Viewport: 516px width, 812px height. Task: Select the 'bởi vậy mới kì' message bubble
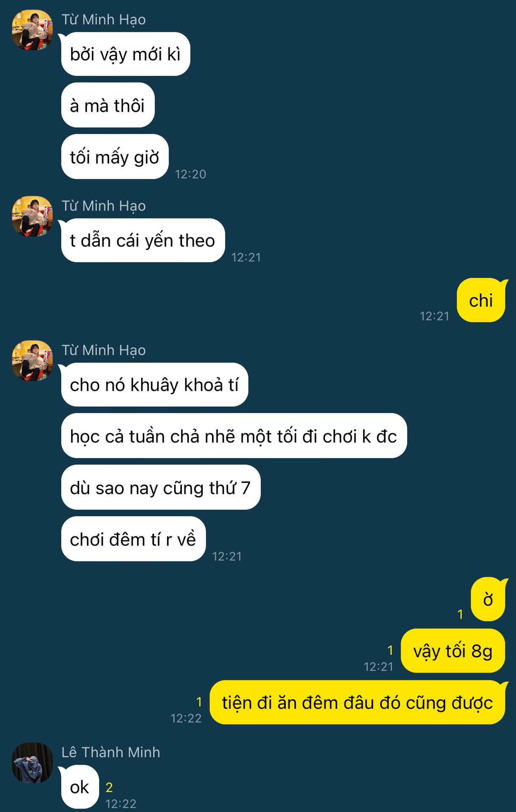(x=125, y=54)
